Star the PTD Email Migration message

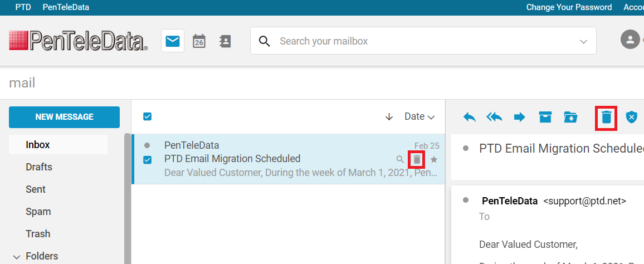tap(434, 160)
